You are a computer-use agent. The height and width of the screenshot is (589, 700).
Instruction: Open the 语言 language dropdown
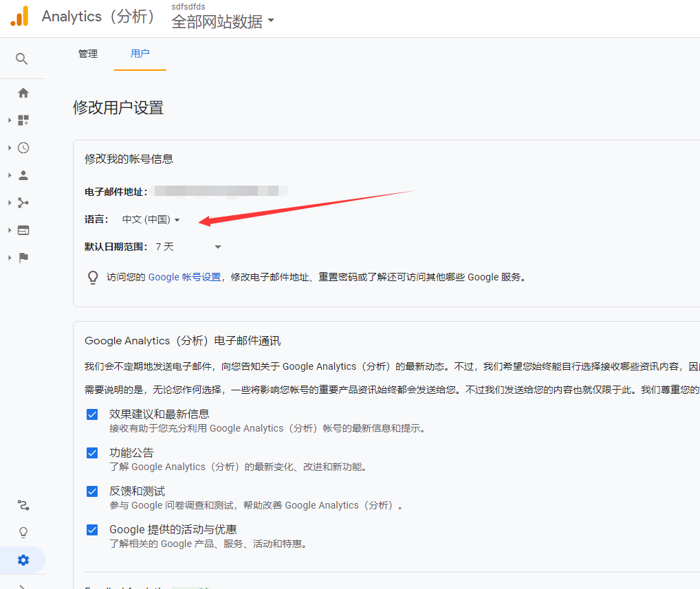[149, 219]
